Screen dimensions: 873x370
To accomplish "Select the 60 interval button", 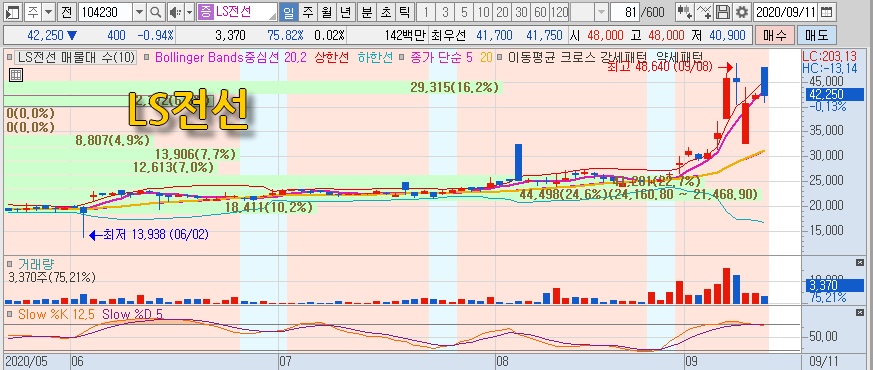I will (x=540, y=12).
